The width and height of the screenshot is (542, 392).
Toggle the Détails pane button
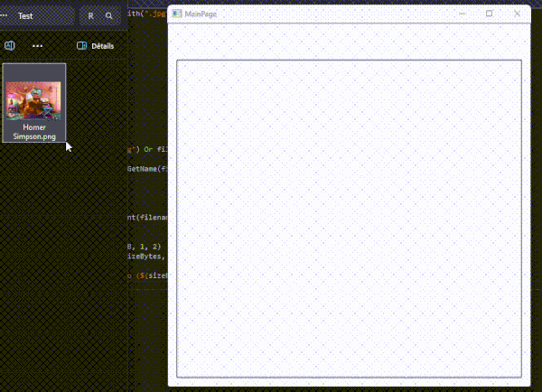[x=95, y=46]
